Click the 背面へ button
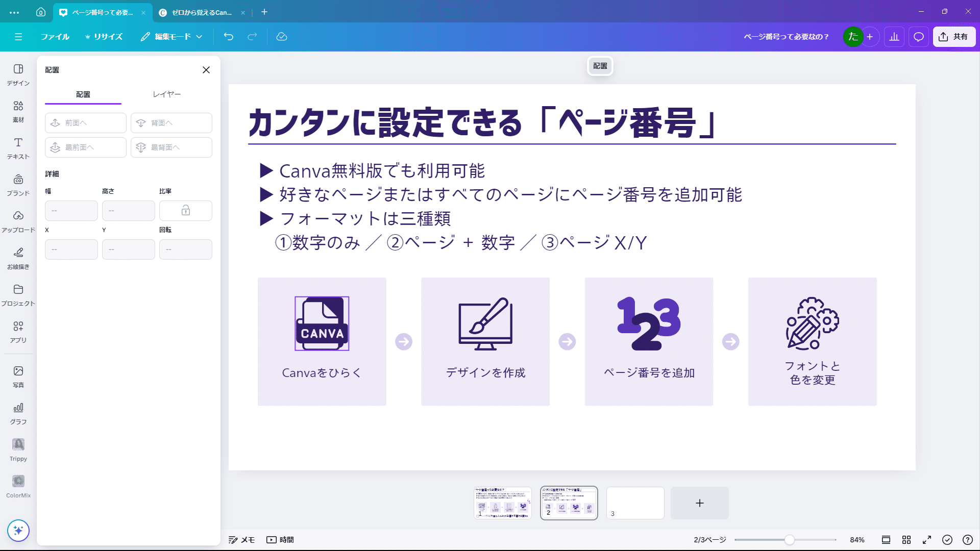Screen dimensions: 980x551 coord(171,123)
